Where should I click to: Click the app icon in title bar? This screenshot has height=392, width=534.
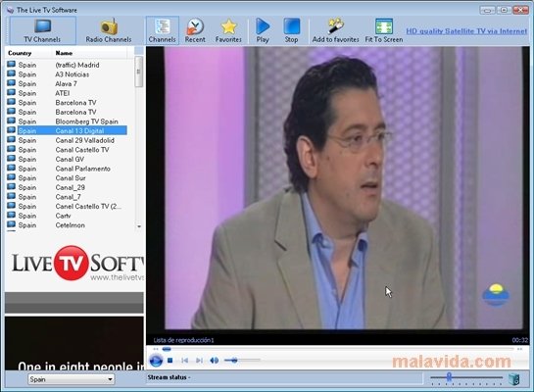coord(10,10)
